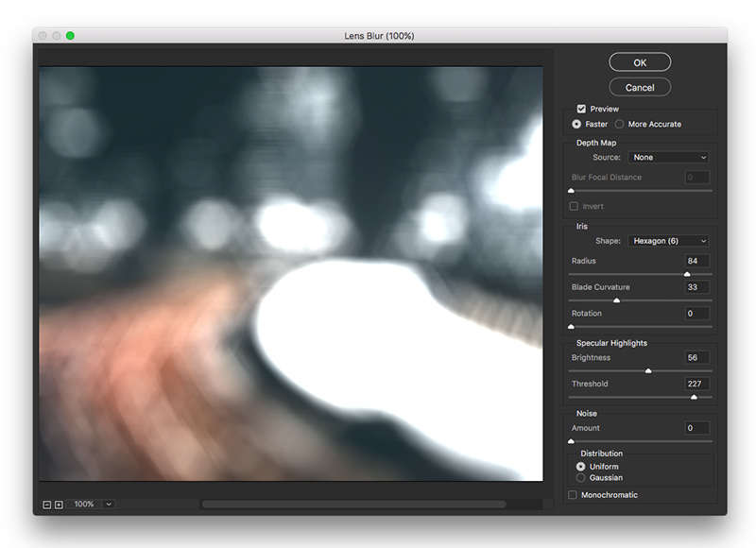756x548 pixels.
Task: Enable the Monochromatic checkbox
Action: coord(573,494)
